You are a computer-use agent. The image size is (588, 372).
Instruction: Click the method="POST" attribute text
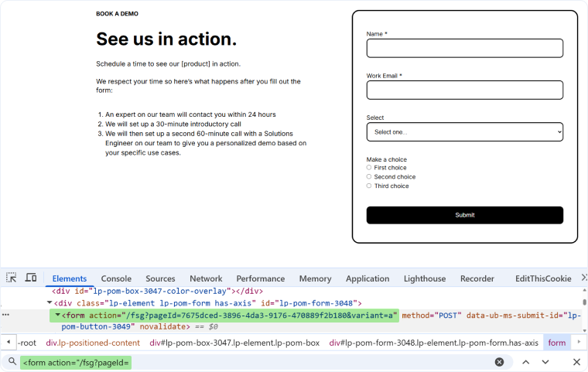432,316
